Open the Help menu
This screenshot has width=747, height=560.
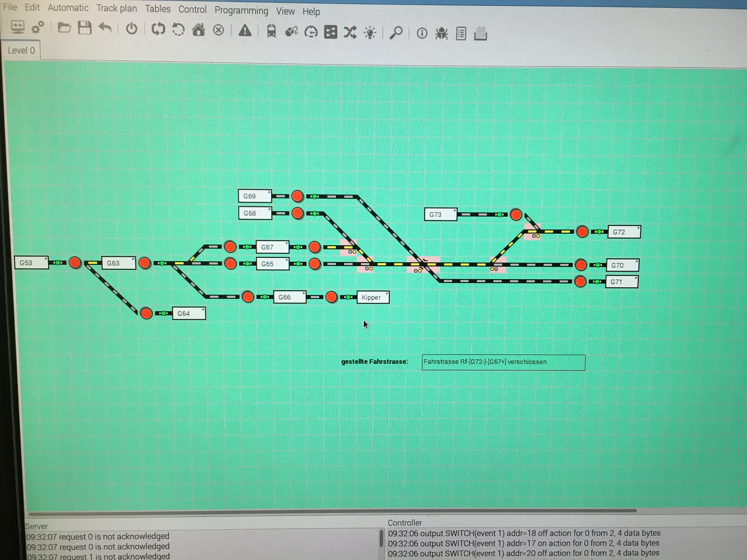pos(311,12)
